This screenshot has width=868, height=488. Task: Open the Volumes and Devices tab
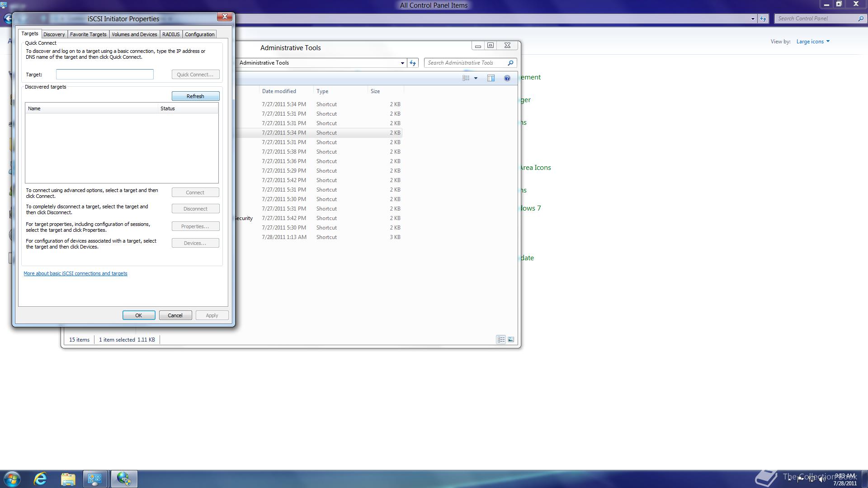[x=134, y=34]
